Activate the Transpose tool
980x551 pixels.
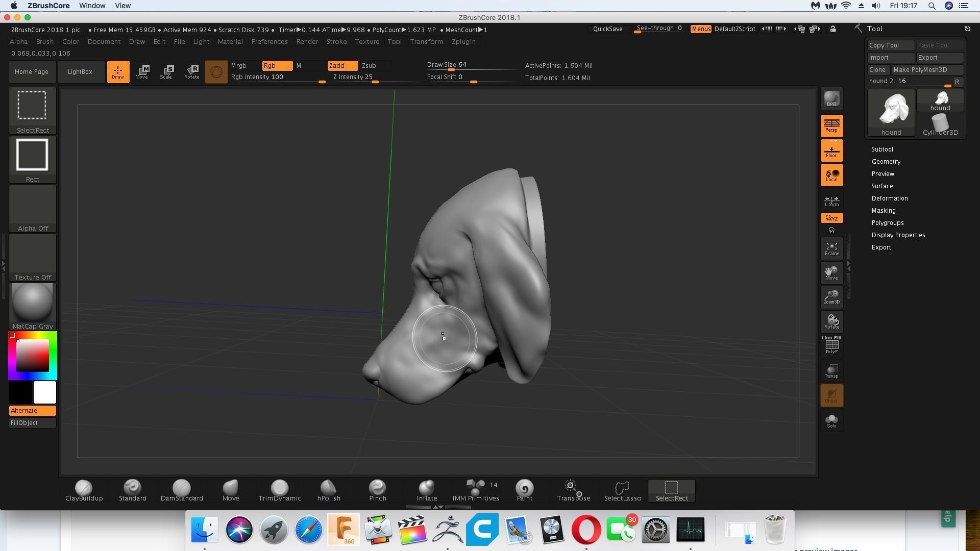pos(574,491)
